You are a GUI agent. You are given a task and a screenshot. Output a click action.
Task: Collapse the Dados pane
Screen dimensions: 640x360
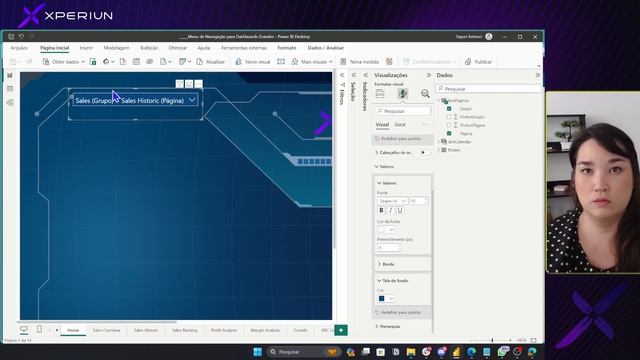click(x=538, y=75)
